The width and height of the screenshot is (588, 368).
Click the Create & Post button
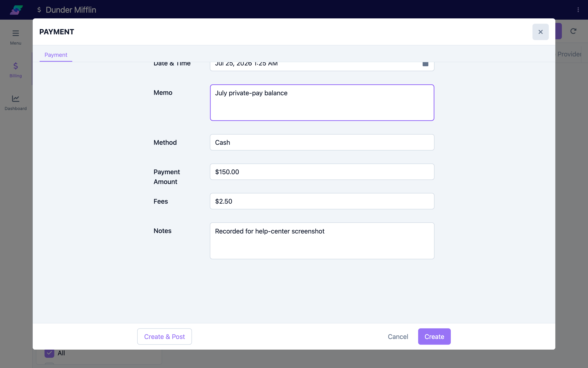coord(165,337)
